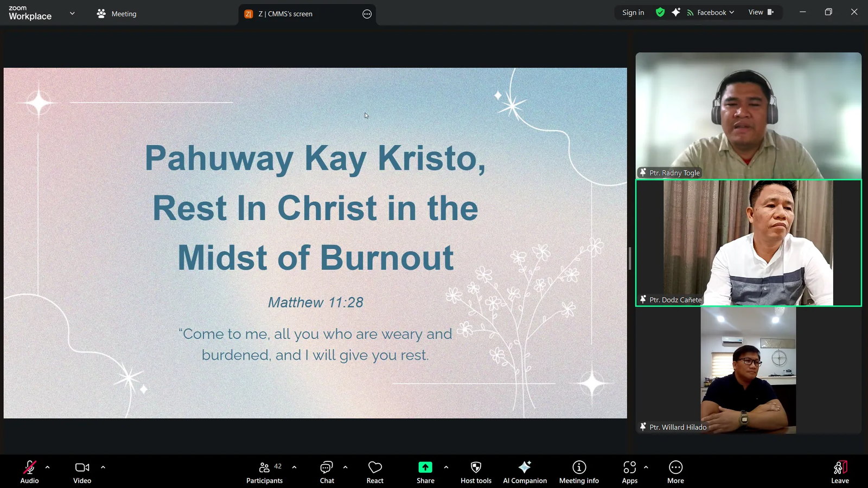This screenshot has height=488, width=868.
Task: Switch to the Meeting tab
Action: coord(117,14)
